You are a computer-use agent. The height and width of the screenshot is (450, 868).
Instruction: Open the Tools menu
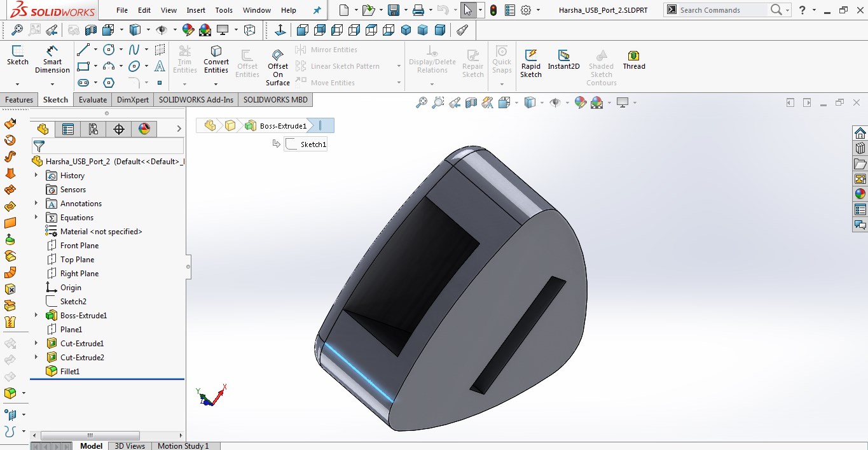(x=224, y=10)
